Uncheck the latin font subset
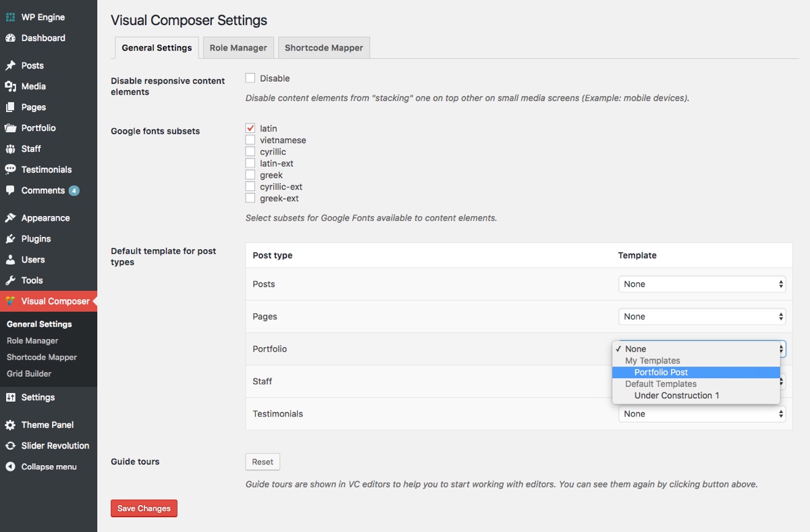 (250, 128)
